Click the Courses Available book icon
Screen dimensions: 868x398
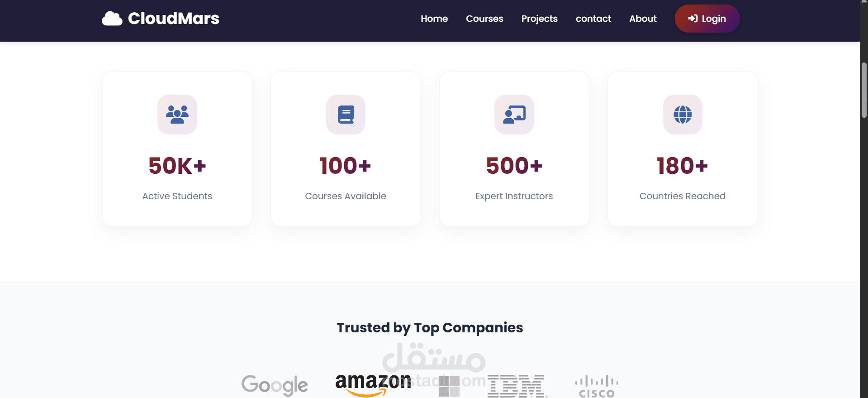tap(346, 115)
